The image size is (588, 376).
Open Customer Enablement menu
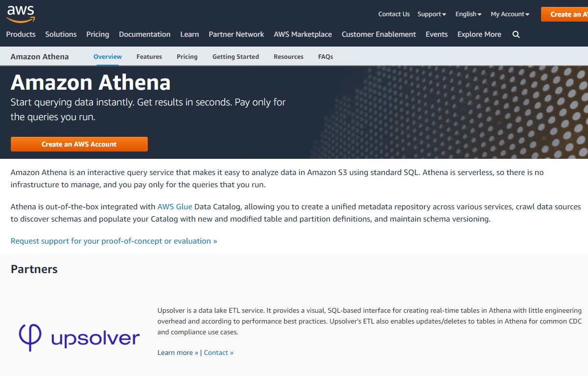(x=379, y=34)
